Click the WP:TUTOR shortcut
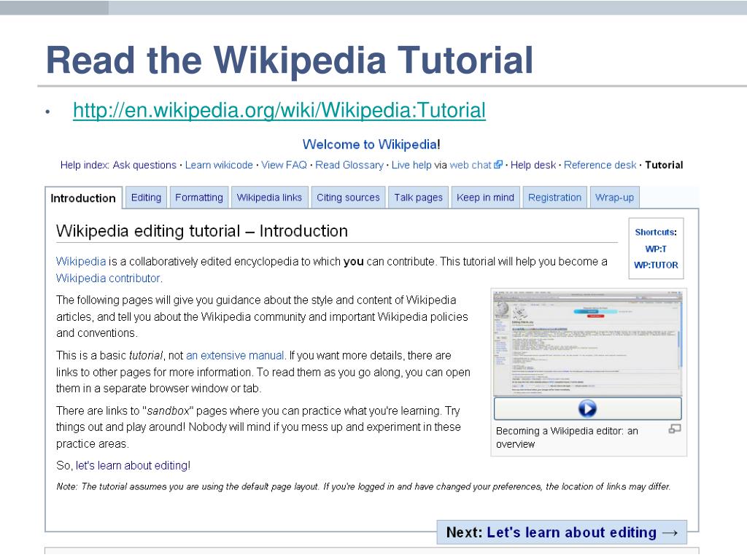747x560 pixels. point(656,265)
